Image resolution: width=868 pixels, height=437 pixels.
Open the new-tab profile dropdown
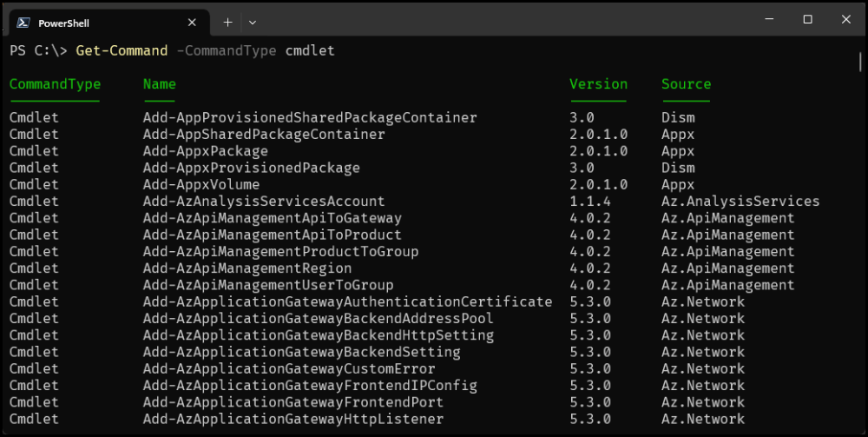tap(253, 23)
